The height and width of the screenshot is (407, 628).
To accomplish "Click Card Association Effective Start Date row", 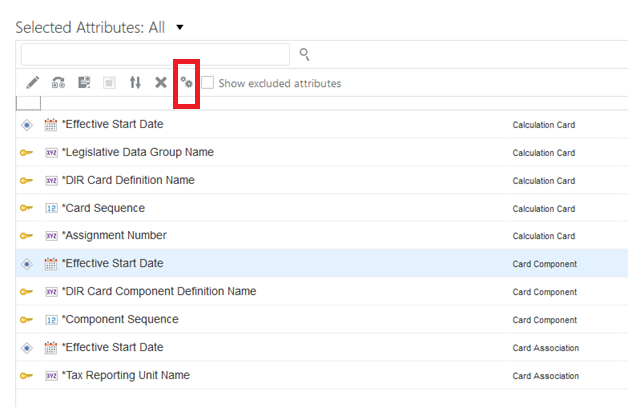I will point(114,347).
